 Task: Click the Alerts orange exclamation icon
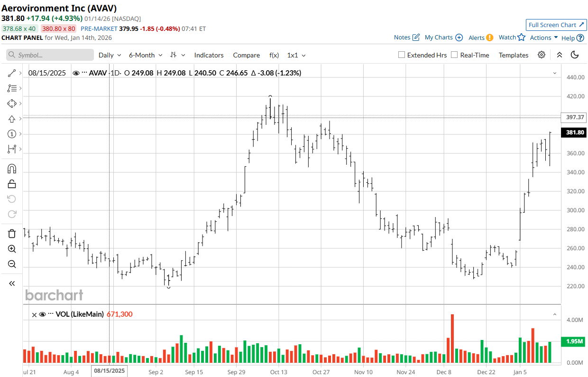pyautogui.click(x=490, y=38)
